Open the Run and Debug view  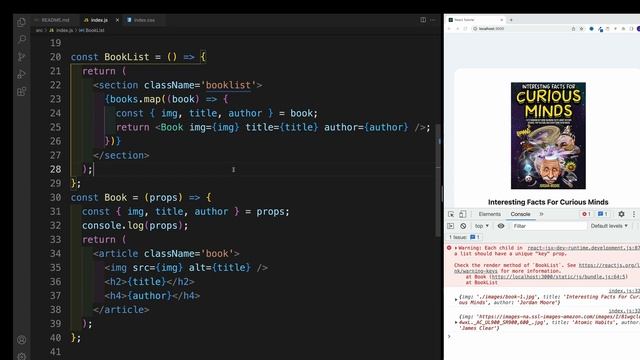pos(22,74)
